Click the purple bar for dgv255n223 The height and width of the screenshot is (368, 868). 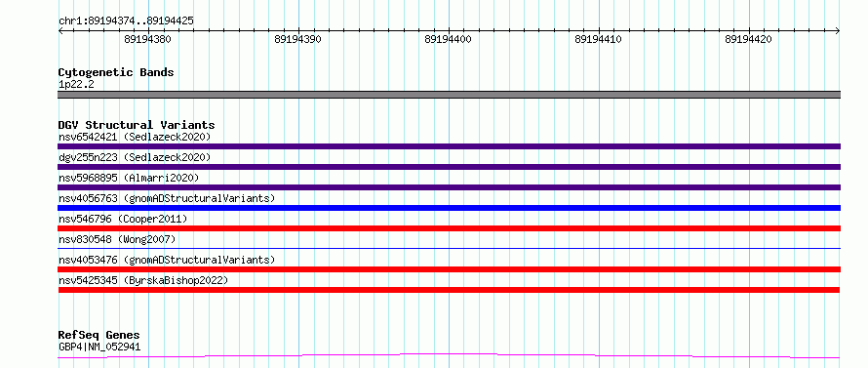click(x=449, y=167)
